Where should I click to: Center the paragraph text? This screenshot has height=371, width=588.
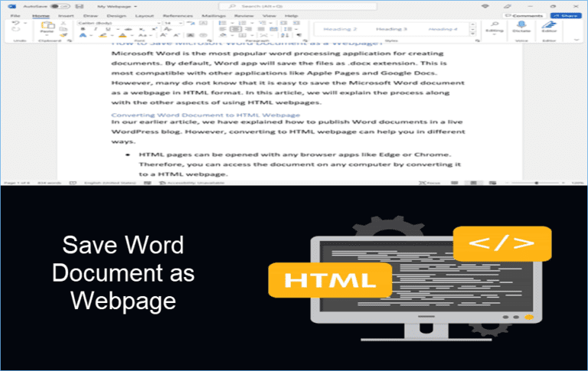coord(236,29)
